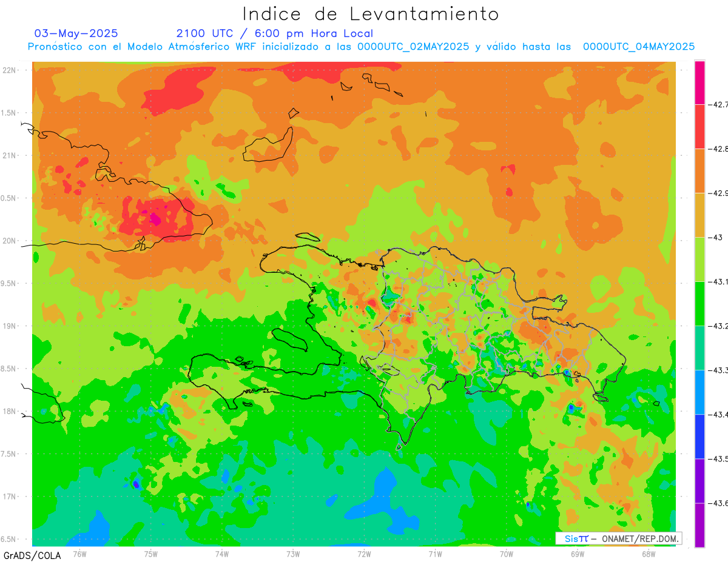Click the 'Indice de Levantamiento' map title
The image size is (728, 562).
coord(371,13)
